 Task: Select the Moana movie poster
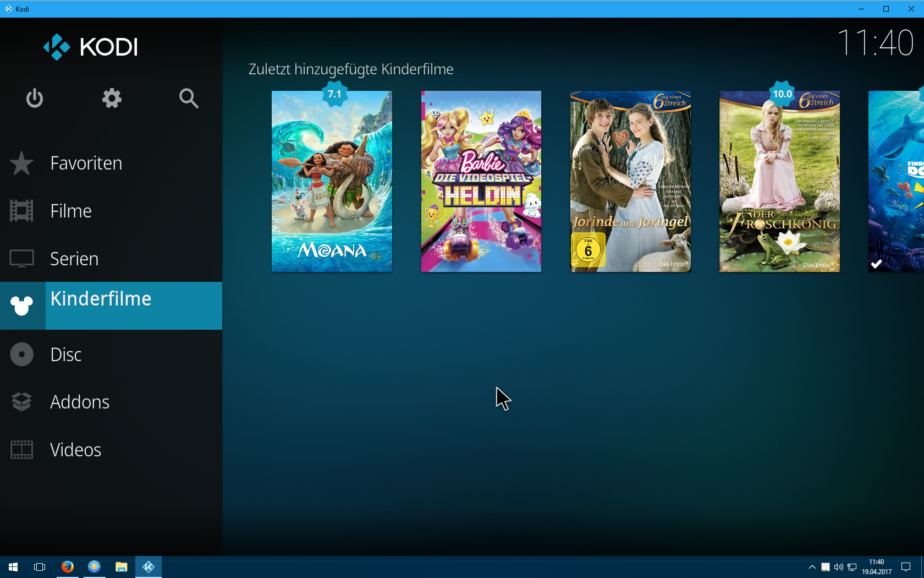pos(332,182)
